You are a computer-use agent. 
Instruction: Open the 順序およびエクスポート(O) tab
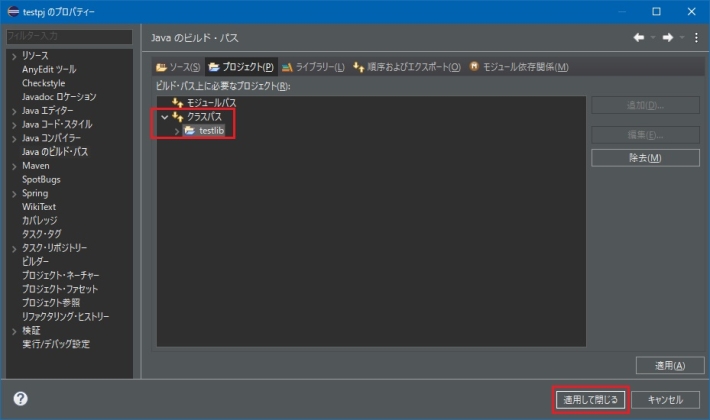point(407,67)
